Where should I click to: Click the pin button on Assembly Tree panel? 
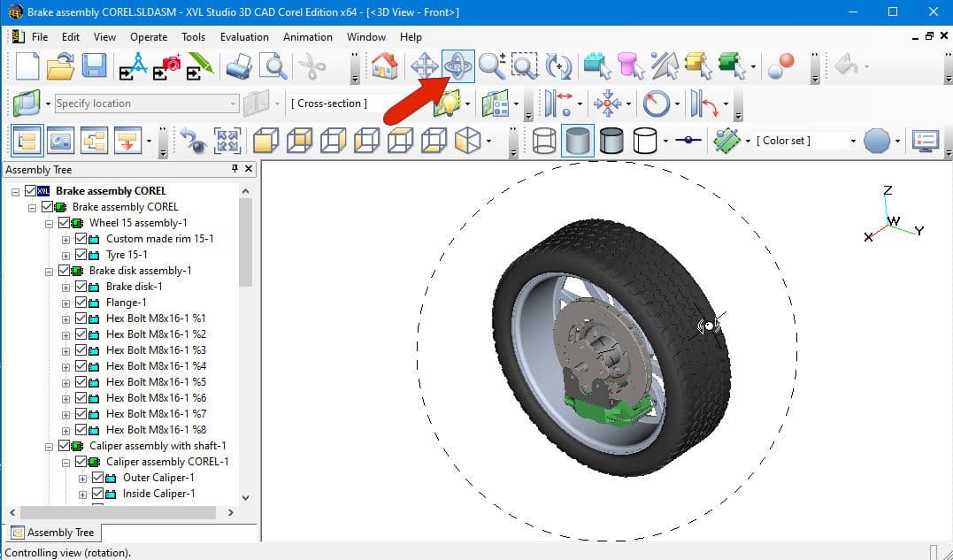pyautogui.click(x=235, y=169)
